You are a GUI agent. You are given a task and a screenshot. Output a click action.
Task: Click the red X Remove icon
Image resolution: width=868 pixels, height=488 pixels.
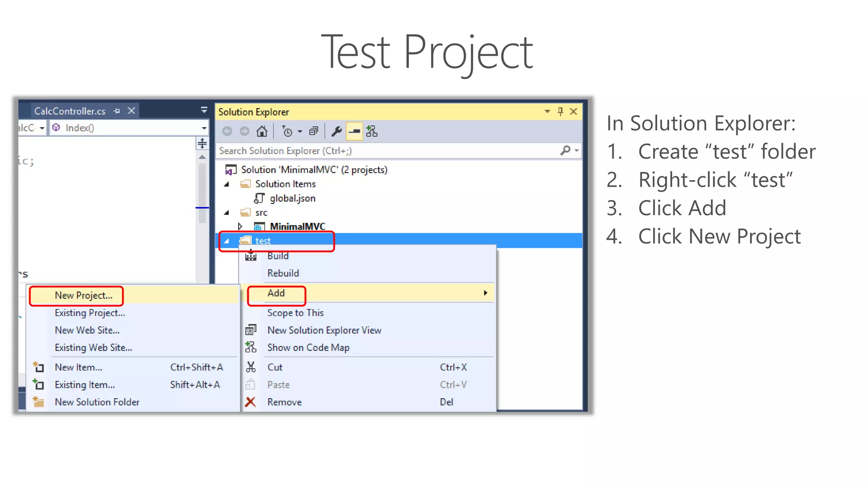pyautogui.click(x=250, y=402)
